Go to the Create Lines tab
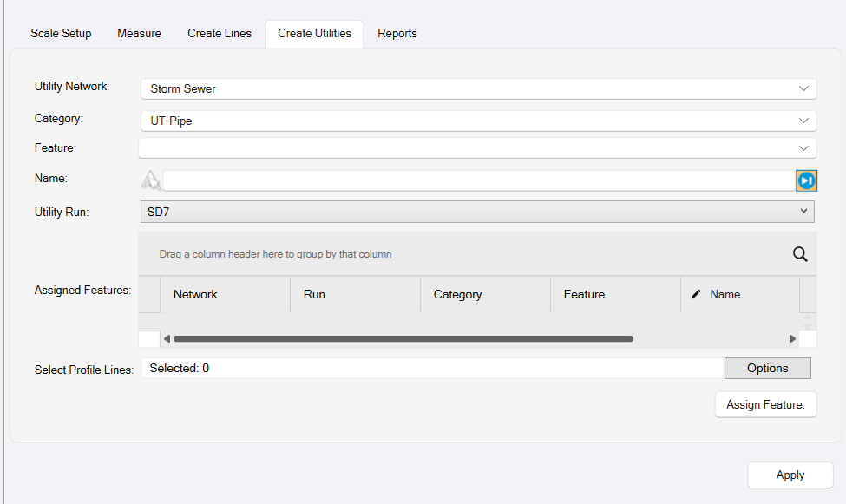Screen dimensions: 846x504 coord(220,34)
